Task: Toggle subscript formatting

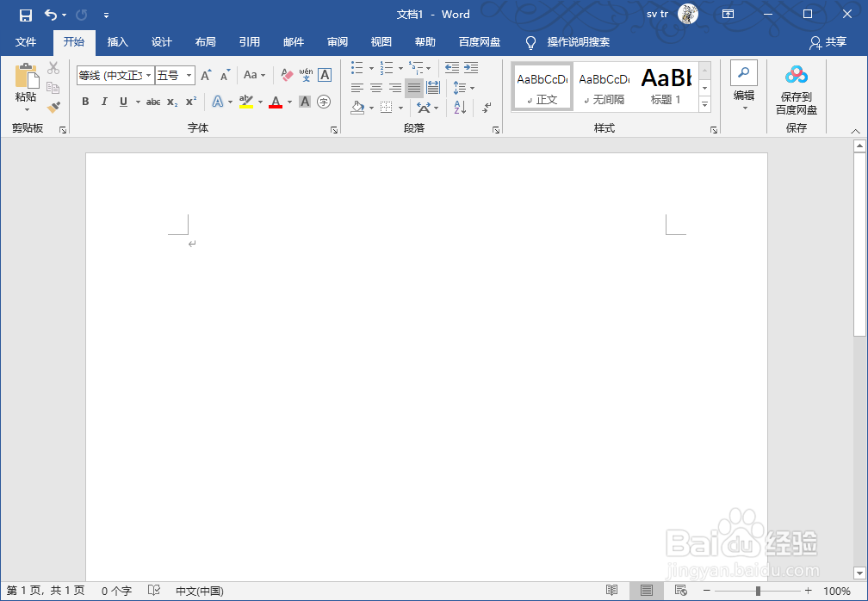Action: [172, 102]
